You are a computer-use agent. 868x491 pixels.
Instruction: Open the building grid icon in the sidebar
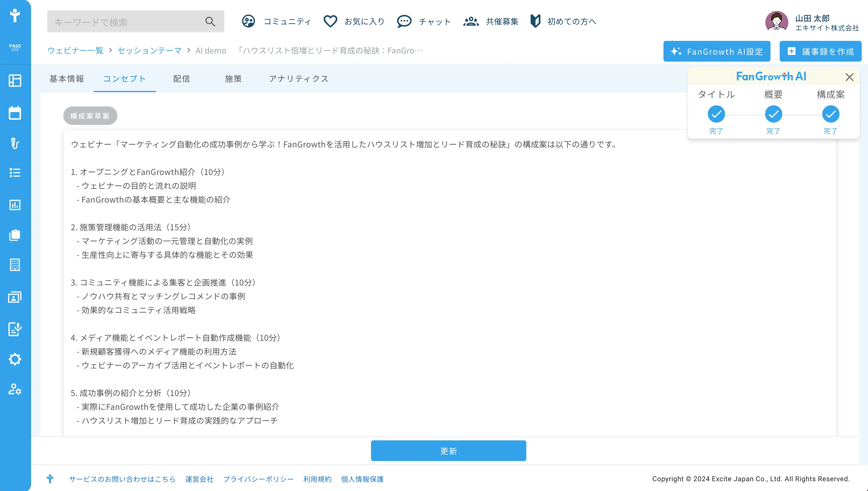click(15, 265)
